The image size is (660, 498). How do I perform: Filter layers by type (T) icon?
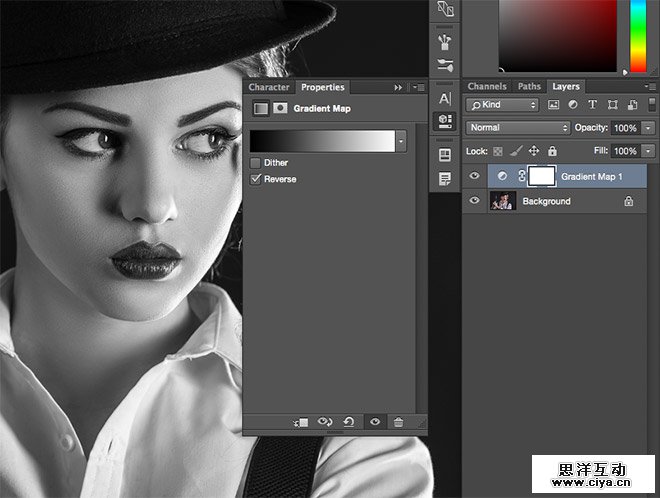point(591,104)
